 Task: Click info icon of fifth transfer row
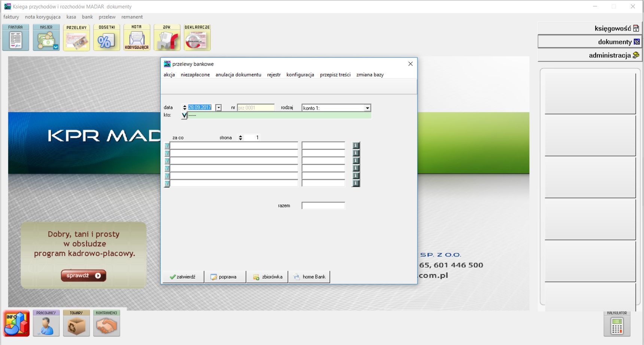(x=356, y=176)
